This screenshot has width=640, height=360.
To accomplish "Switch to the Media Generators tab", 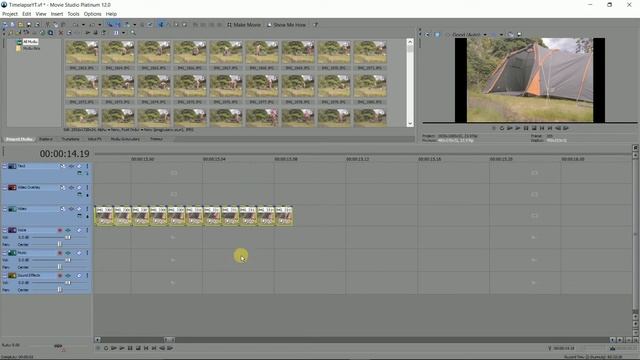I will click(125, 139).
